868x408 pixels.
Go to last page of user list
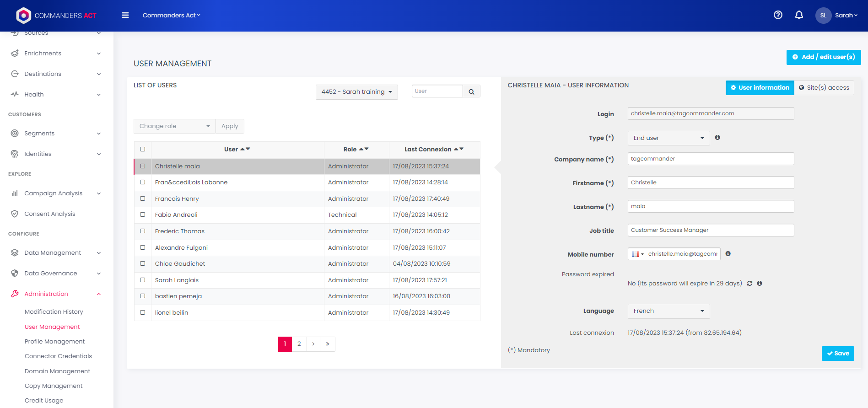point(328,344)
